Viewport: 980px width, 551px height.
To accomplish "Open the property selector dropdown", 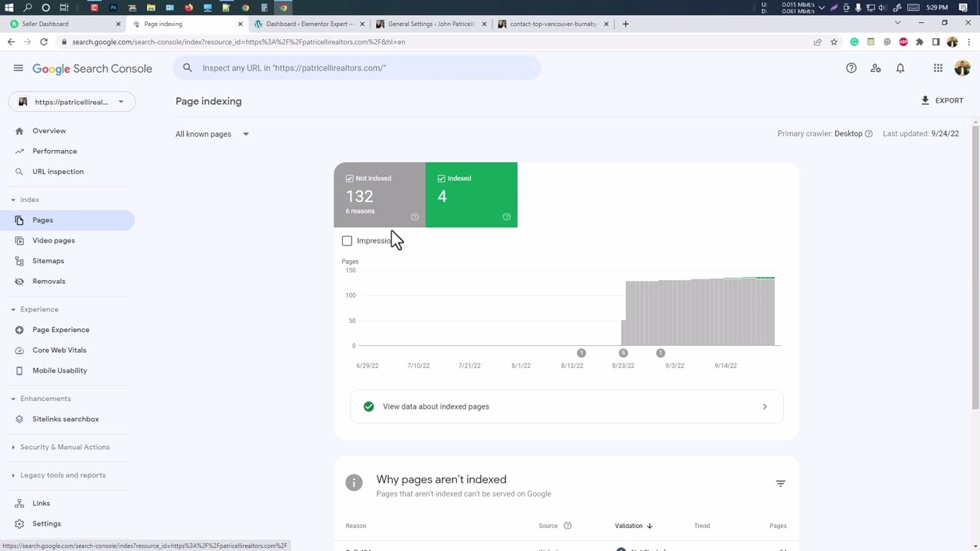I will (72, 102).
